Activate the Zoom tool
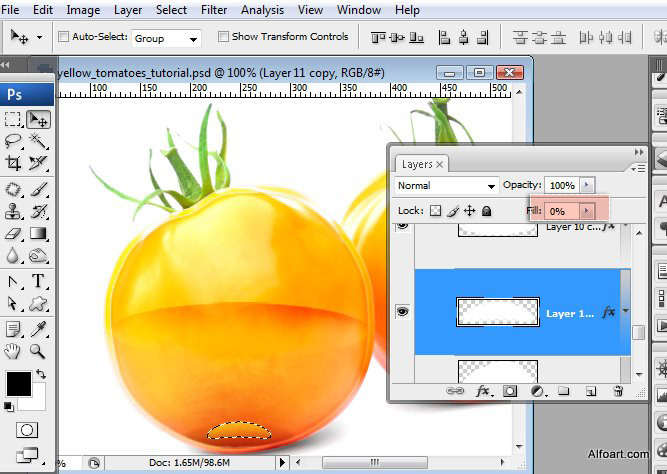Image resolution: width=667 pixels, height=474 pixels. coord(38,351)
